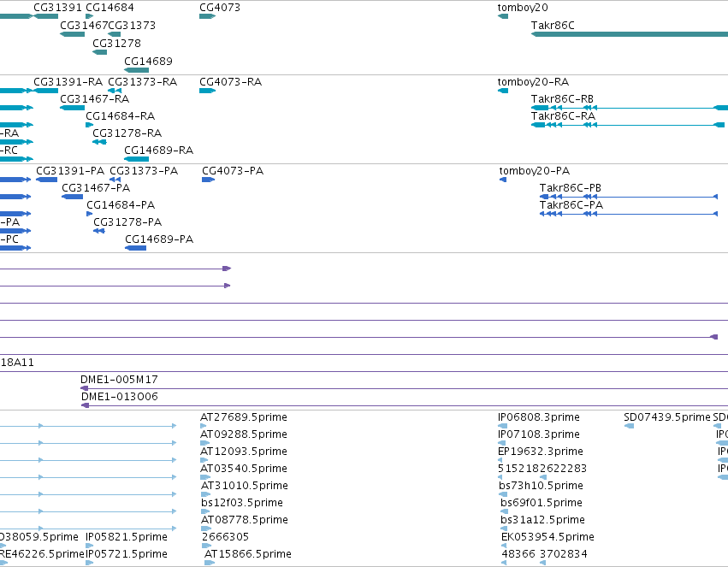Select the CG14689 gene label

(148, 62)
